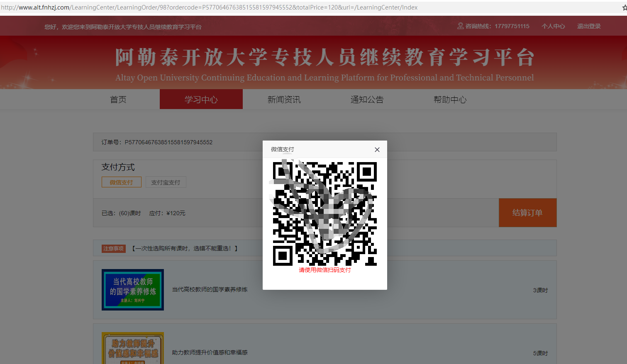
Task: Click course title 助力教师提升价值感和幸福感
Action: pyautogui.click(x=210, y=352)
